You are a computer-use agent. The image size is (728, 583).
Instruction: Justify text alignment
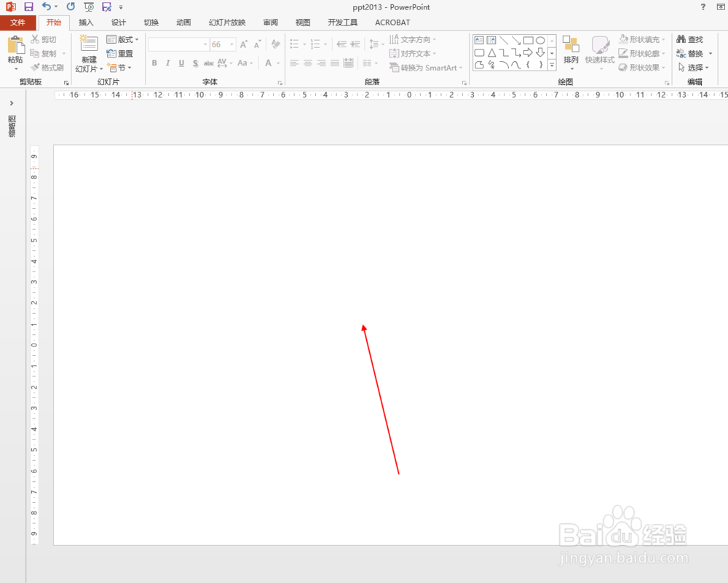pyautogui.click(x=335, y=63)
